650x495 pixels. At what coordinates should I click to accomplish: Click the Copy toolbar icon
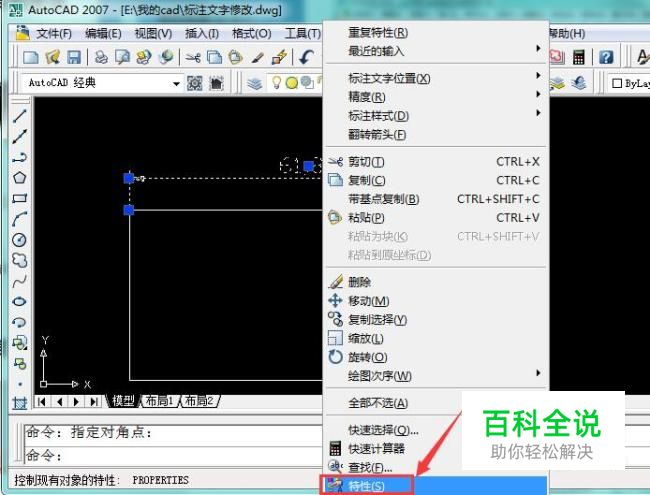click(x=214, y=57)
